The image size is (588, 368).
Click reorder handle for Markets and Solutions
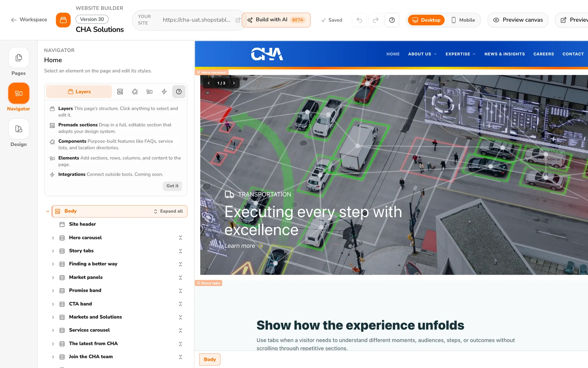click(180, 317)
